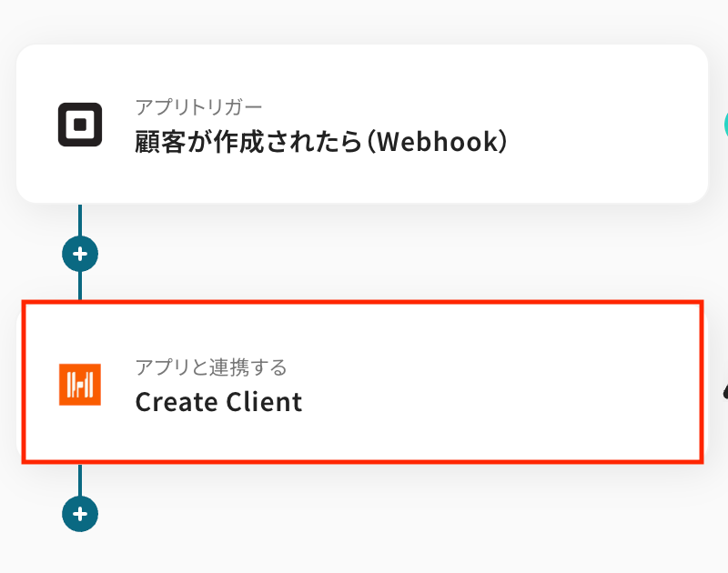728x573 pixels.
Task: Add a step below Create Client
Action: click(80, 514)
